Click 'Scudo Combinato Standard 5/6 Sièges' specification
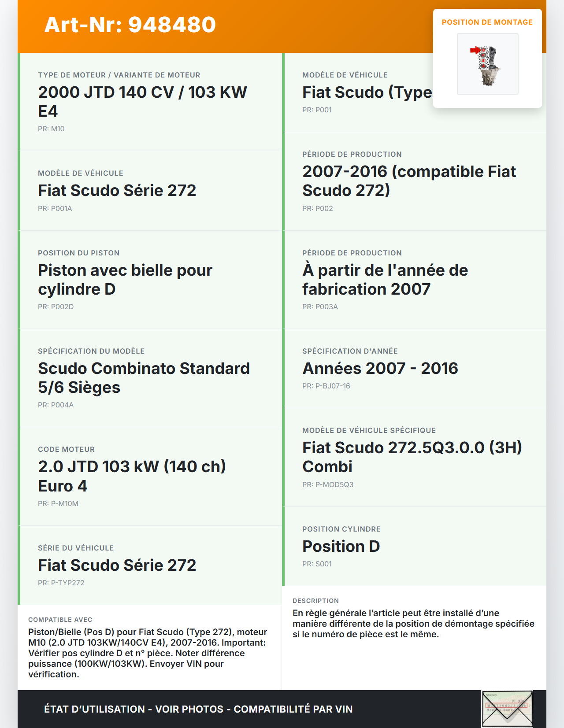564x728 pixels. 144,378
